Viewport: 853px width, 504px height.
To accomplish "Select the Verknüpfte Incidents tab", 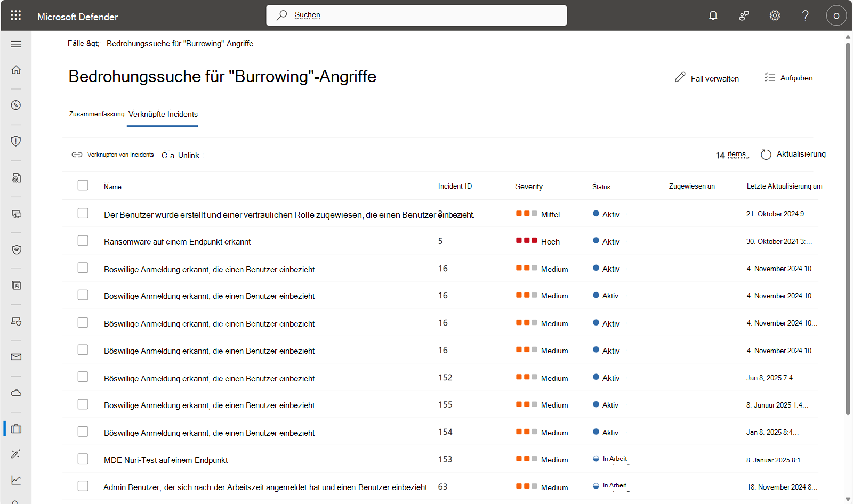I will click(x=163, y=114).
